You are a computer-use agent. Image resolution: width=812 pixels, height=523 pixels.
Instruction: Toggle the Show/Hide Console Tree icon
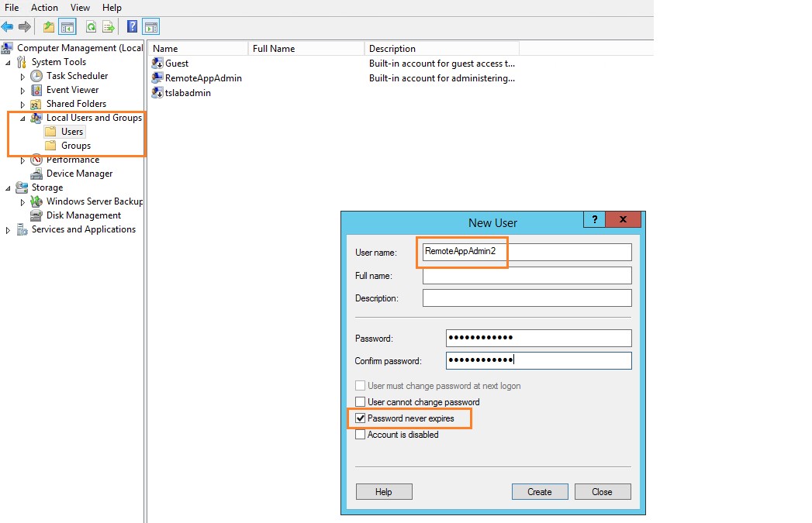pos(67,26)
